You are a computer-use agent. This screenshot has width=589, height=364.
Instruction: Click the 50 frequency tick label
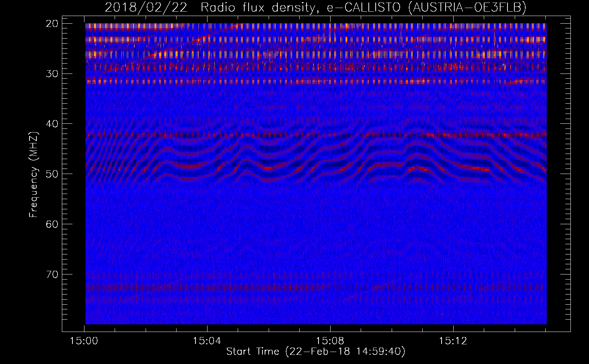tap(52, 174)
